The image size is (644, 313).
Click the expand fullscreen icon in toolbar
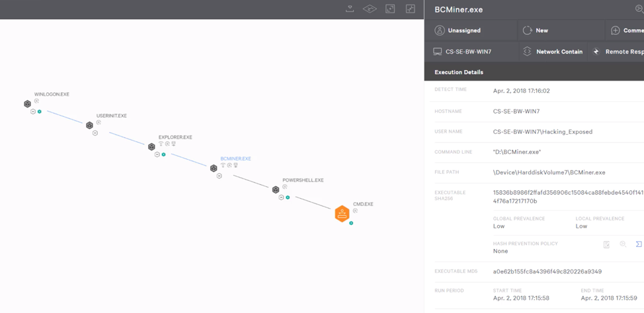(x=411, y=9)
